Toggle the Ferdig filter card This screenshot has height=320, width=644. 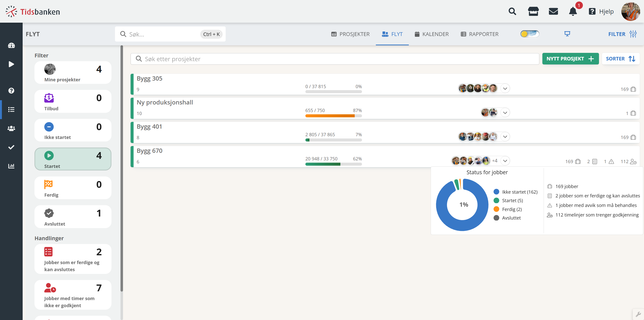pos(73,188)
